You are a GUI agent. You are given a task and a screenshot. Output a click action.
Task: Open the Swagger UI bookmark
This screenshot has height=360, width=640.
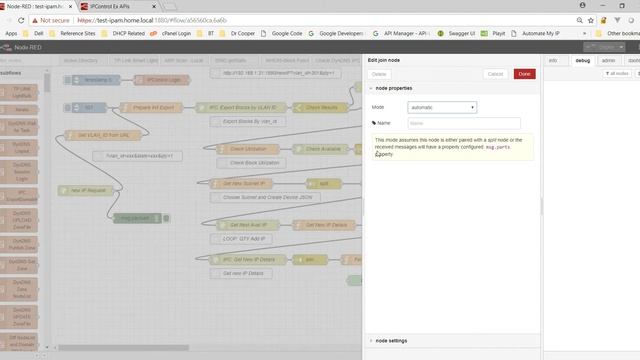[x=456, y=33]
